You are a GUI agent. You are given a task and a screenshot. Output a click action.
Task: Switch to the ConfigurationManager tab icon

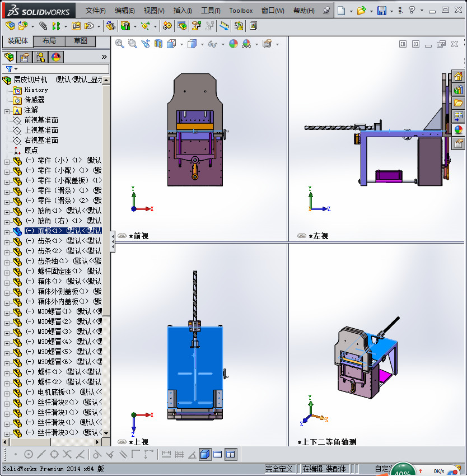point(40,57)
